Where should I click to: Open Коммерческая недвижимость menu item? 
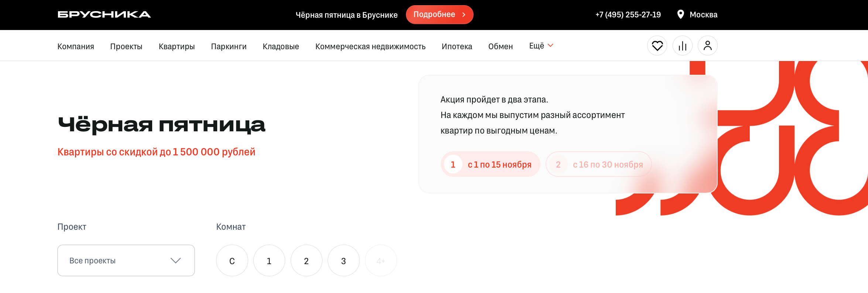[370, 46]
